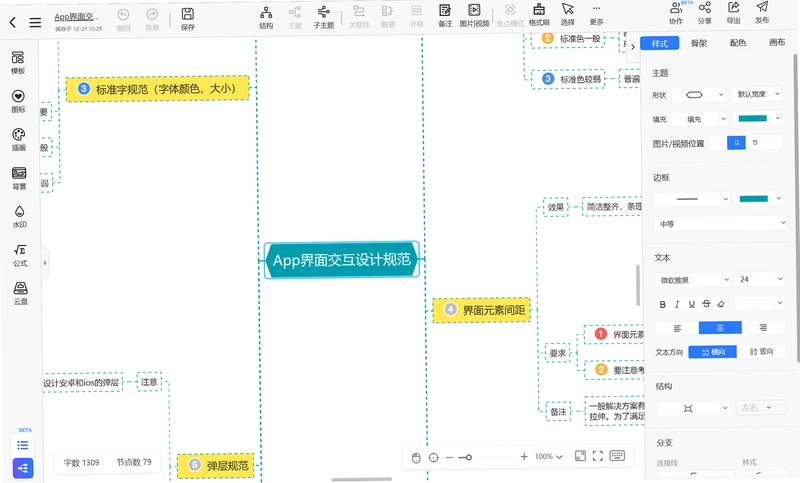800x483 pixels.
Task: Toggle underline text formatting
Action: click(691, 304)
